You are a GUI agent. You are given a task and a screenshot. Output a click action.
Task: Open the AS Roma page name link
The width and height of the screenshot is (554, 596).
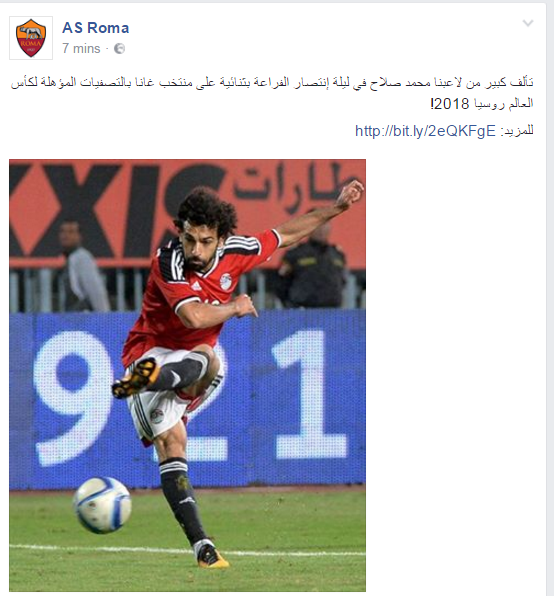[95, 28]
